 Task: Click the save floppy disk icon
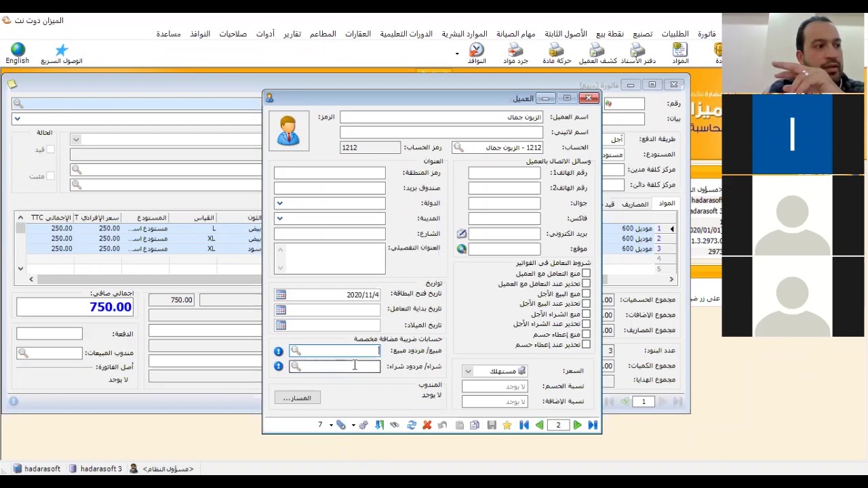coord(492,426)
